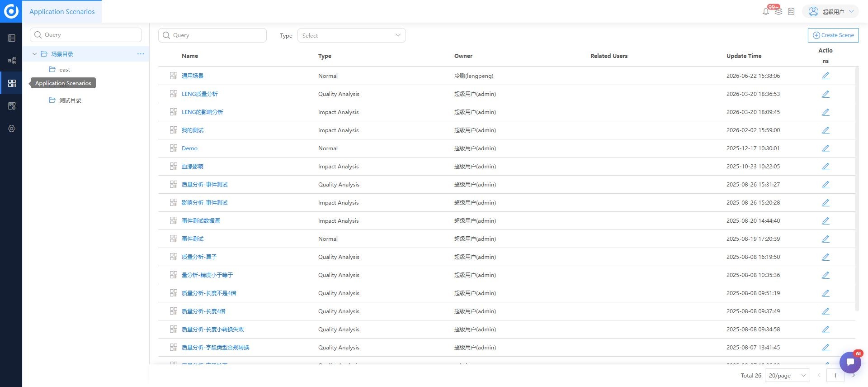Click the Create Scene button
The height and width of the screenshot is (387, 868).
click(833, 35)
